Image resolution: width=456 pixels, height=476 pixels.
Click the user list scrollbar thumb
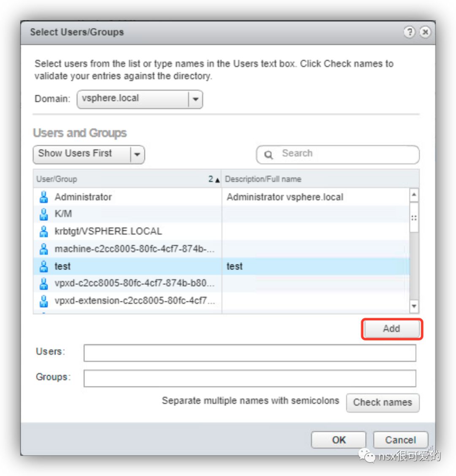tap(414, 218)
